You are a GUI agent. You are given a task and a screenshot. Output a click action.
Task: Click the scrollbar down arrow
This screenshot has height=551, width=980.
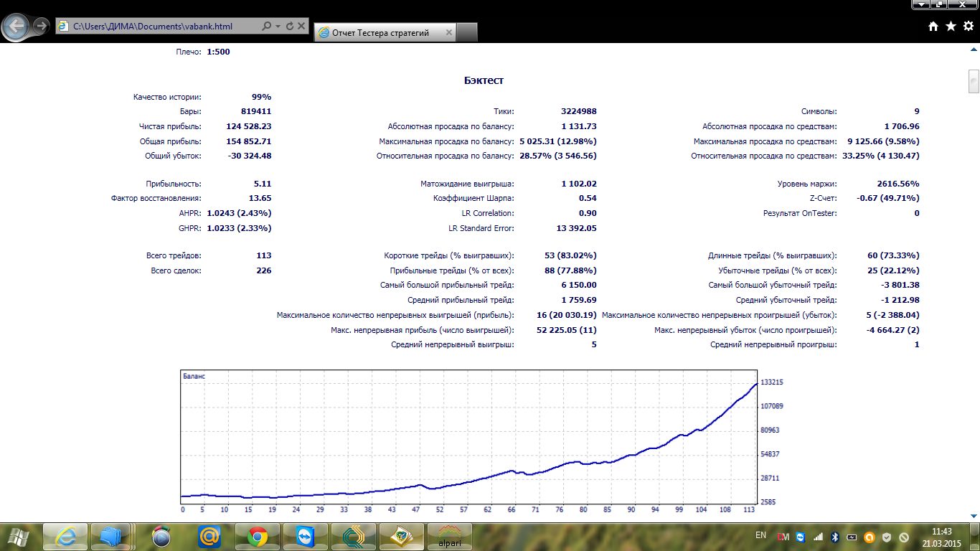point(974,515)
